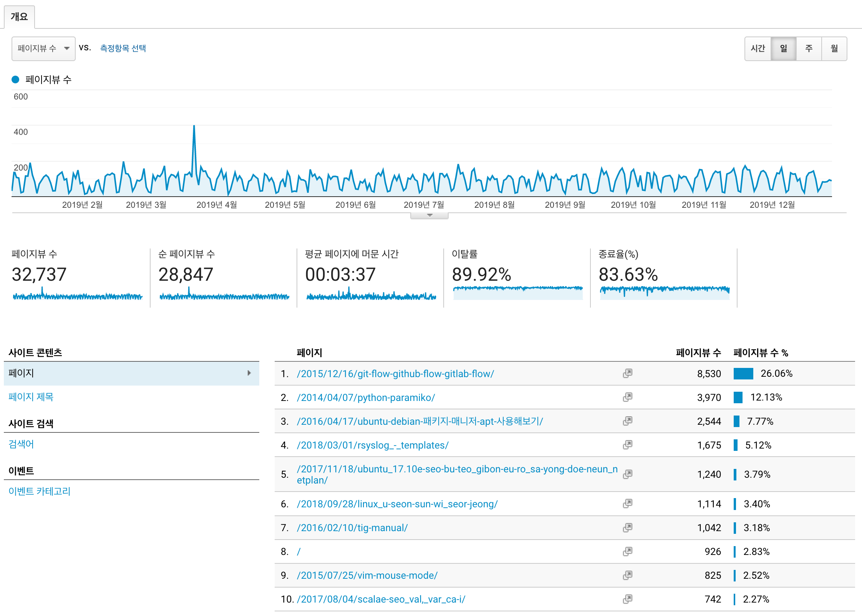Image resolution: width=862 pixels, height=616 pixels.
Task: Switch to the 개요 tab
Action: pos(19,17)
